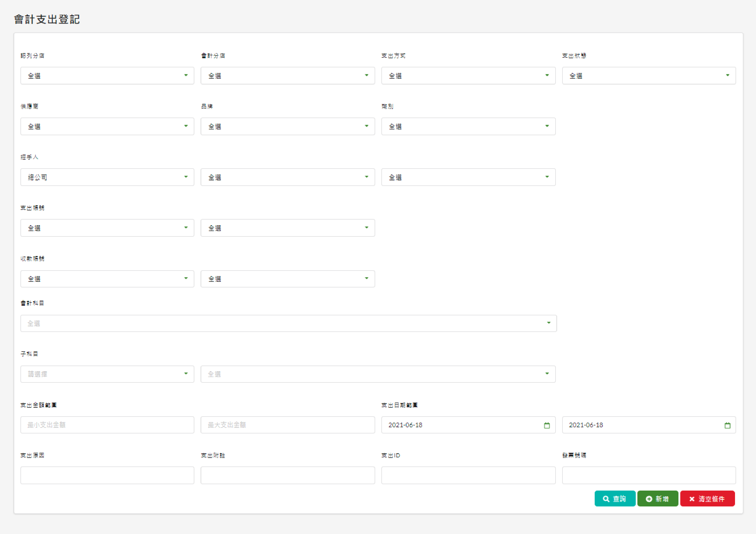
Task: Click the start date field 2021-06-18
Action: [x=468, y=425]
